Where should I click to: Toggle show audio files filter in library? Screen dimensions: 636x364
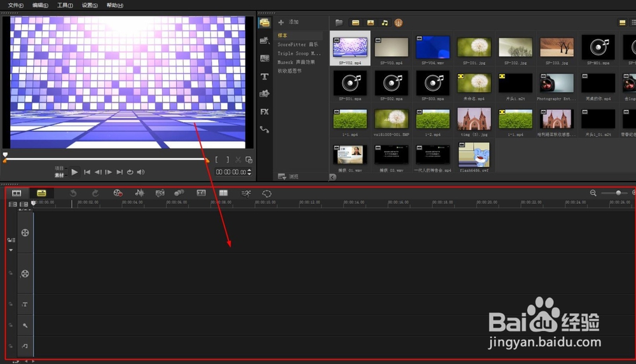coord(385,23)
